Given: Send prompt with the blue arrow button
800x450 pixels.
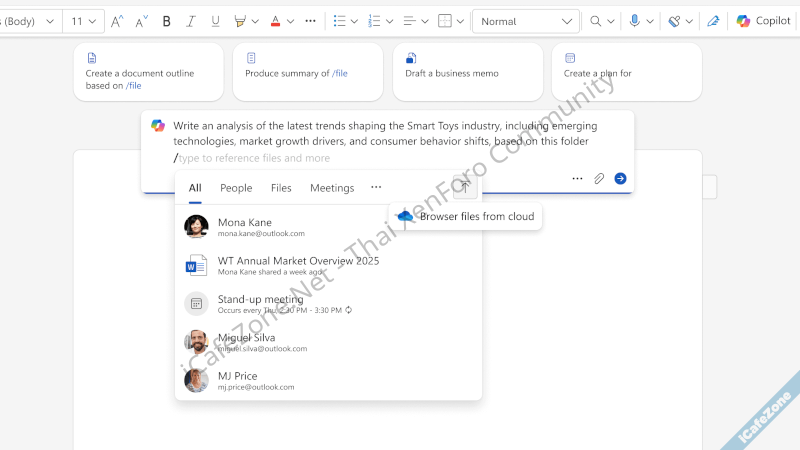Looking at the screenshot, I should 620,179.
